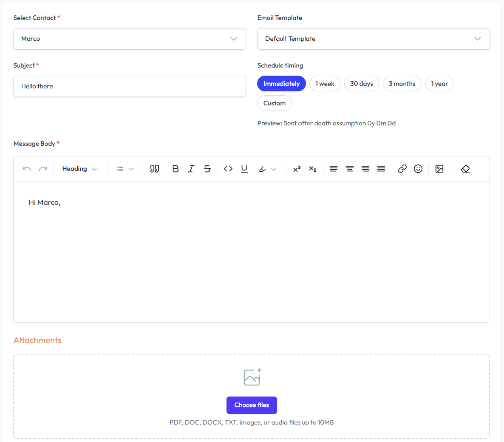
Task: Insert a hyperlink
Action: (x=402, y=169)
